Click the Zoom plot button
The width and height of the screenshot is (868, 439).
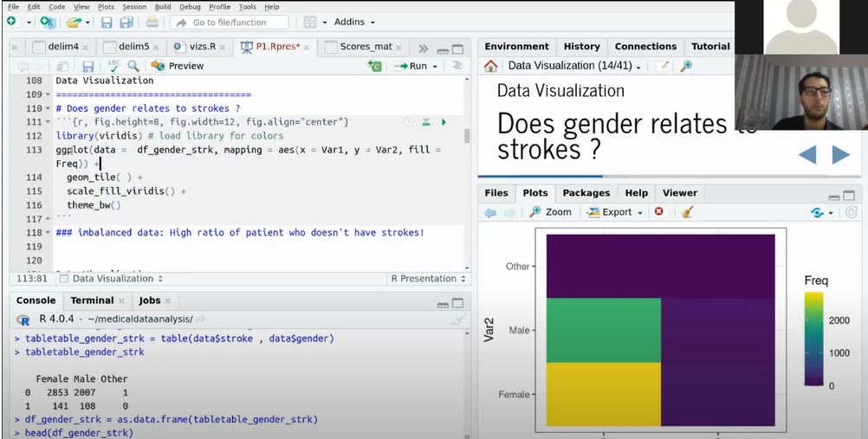pos(550,212)
